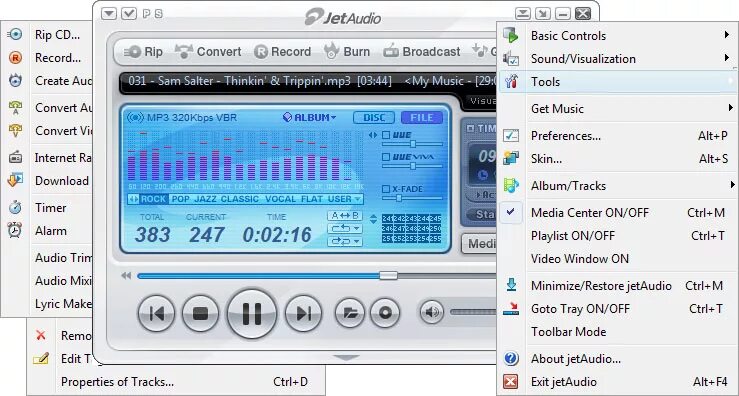
Task: Click the Sound/Visualization icon in right menu
Action: [510, 58]
